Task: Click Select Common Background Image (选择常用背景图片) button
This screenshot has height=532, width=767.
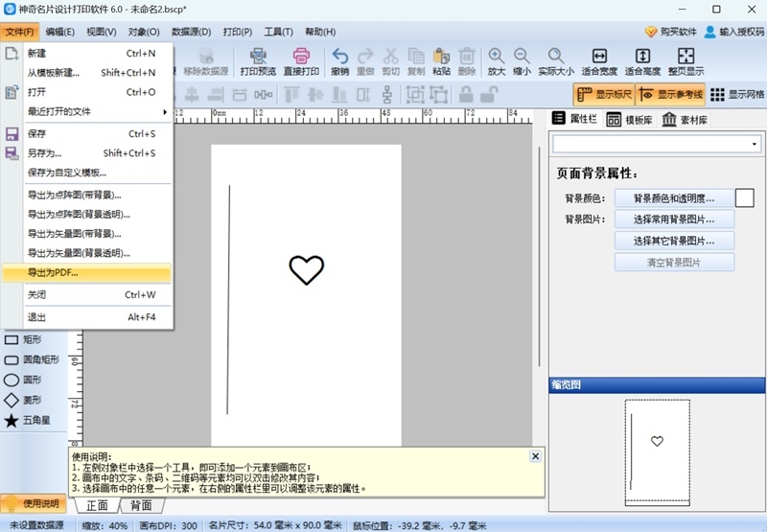Action: click(x=674, y=220)
